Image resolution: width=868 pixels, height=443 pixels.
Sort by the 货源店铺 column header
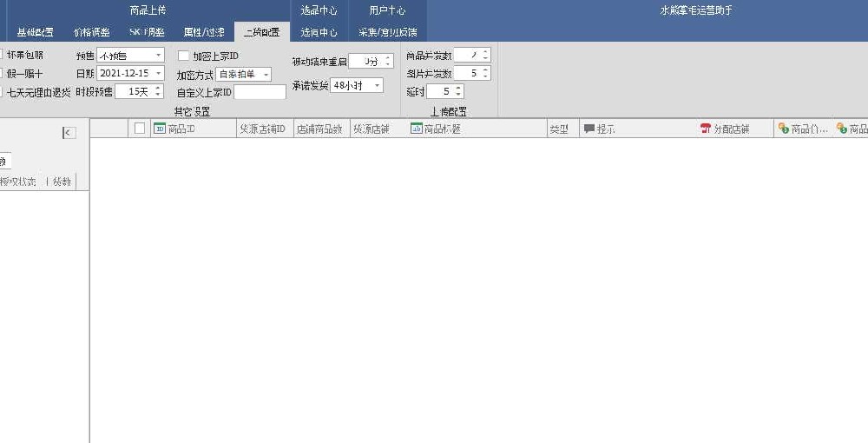click(x=372, y=129)
